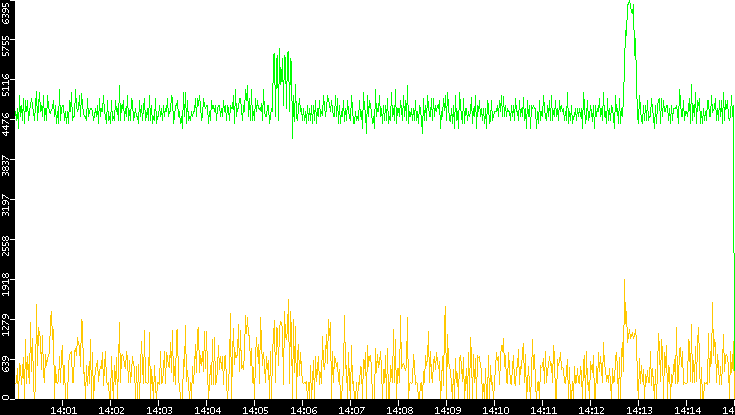735x415 pixels.
Task: Click the 14:02 time axis label
Action: 112,410
